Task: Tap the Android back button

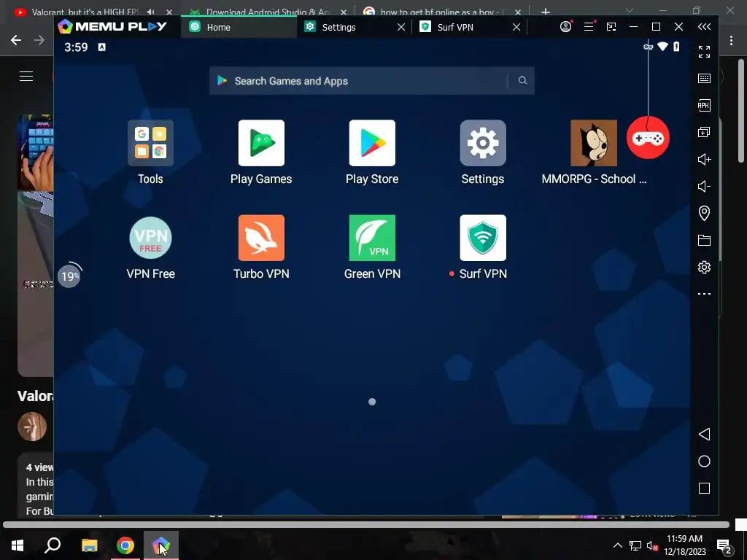Action: (704, 435)
